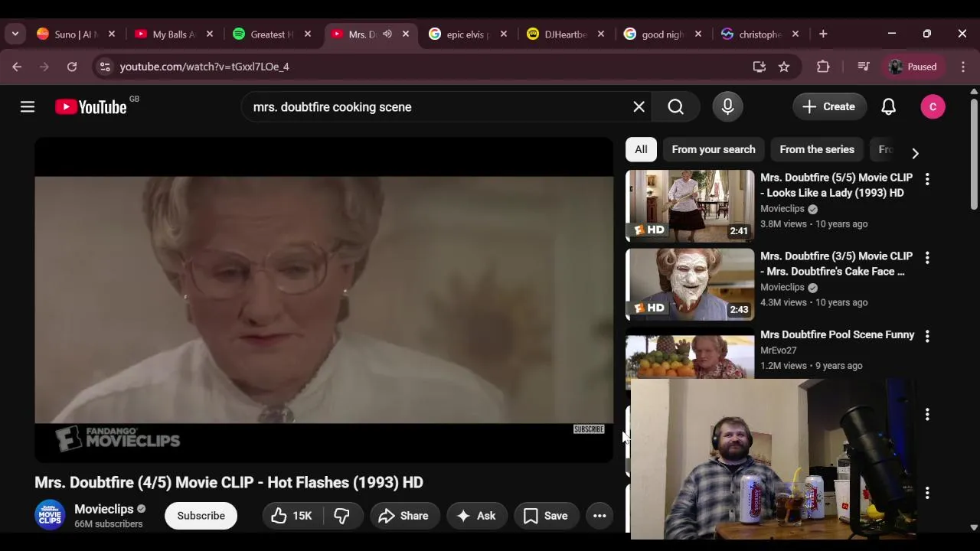Mute the audio on the Mrs. Doubtfire tab
The image size is (980, 551).
tap(387, 34)
